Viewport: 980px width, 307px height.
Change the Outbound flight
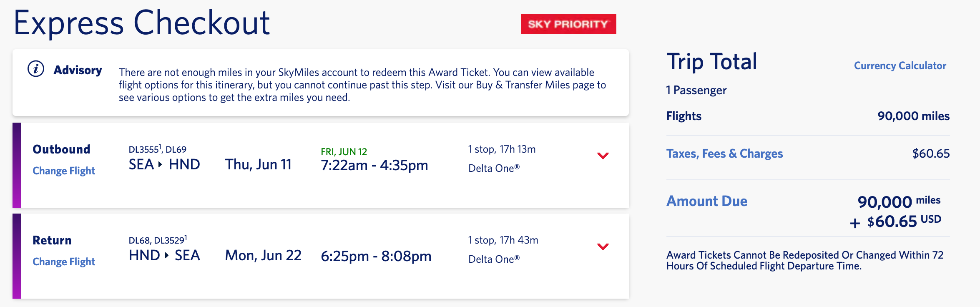pyautogui.click(x=64, y=171)
